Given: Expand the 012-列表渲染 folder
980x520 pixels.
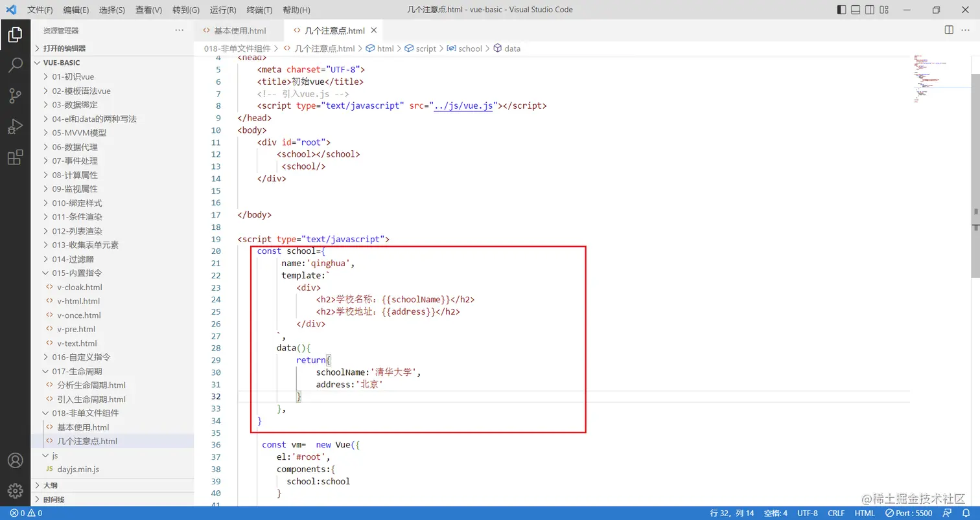Looking at the screenshot, I should (x=112, y=231).
